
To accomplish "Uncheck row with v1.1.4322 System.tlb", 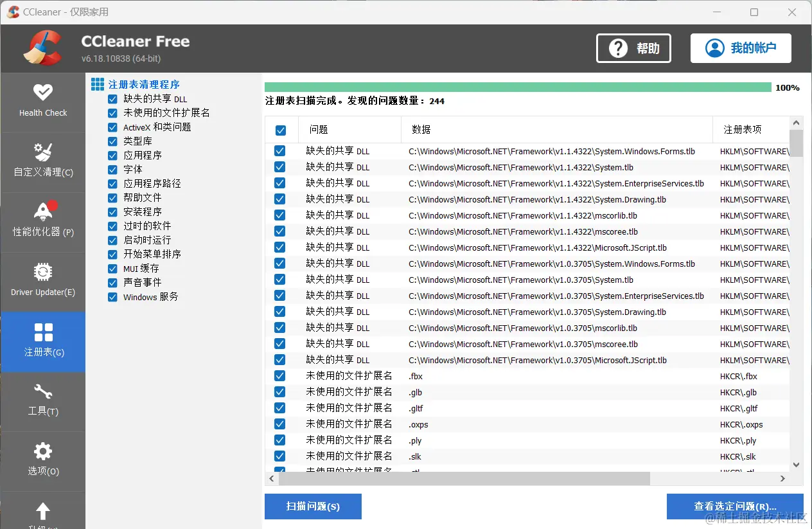I will (x=279, y=167).
